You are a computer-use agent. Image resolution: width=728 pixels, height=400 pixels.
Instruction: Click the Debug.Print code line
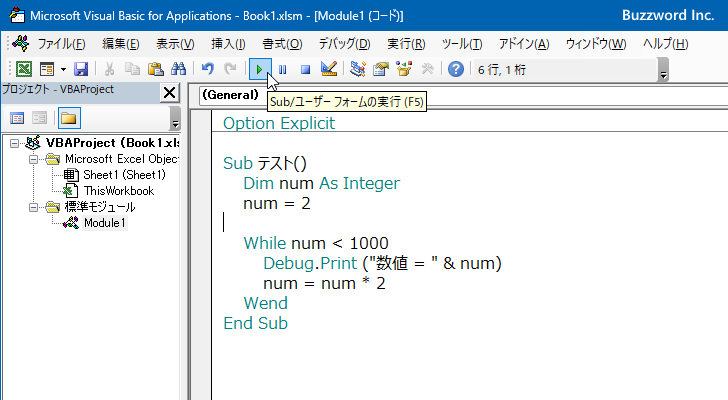pos(383,263)
